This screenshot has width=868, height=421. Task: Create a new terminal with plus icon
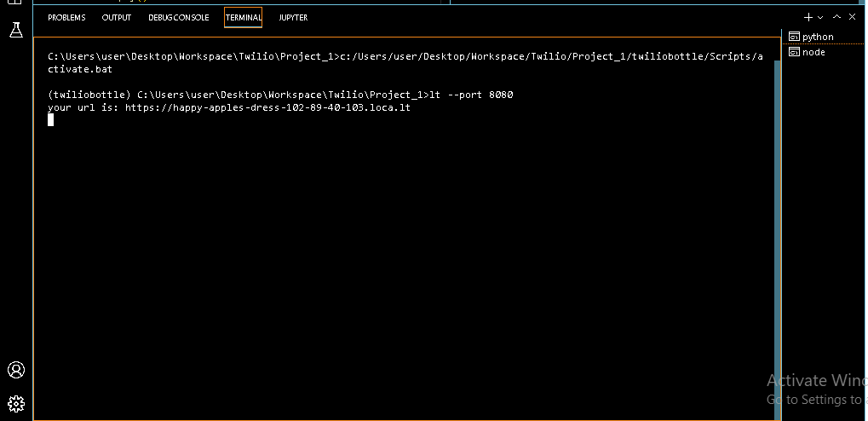coord(808,17)
